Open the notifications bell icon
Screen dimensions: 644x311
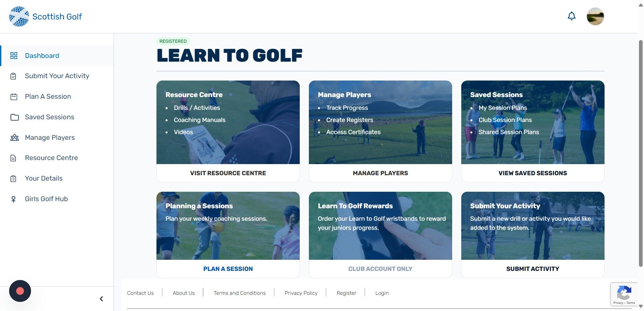pos(572,16)
